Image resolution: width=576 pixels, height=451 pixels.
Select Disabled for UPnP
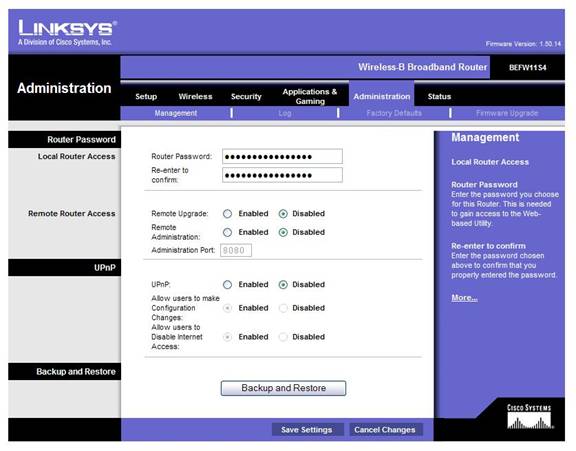[283, 285]
